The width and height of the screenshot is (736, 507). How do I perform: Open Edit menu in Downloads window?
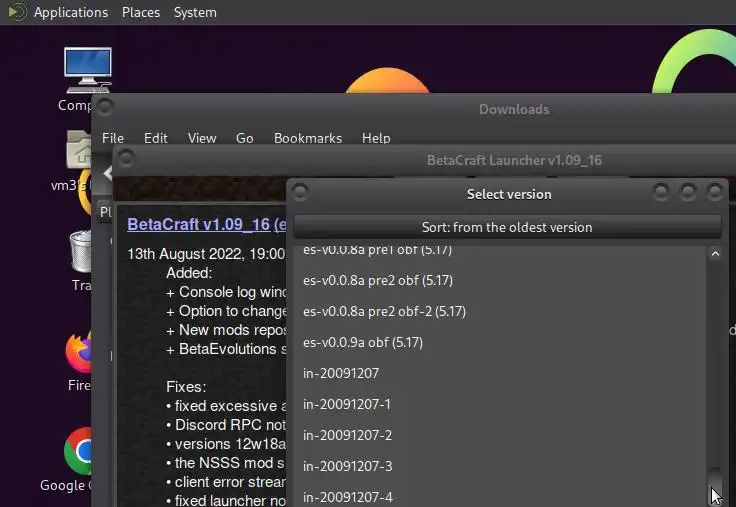(155, 138)
